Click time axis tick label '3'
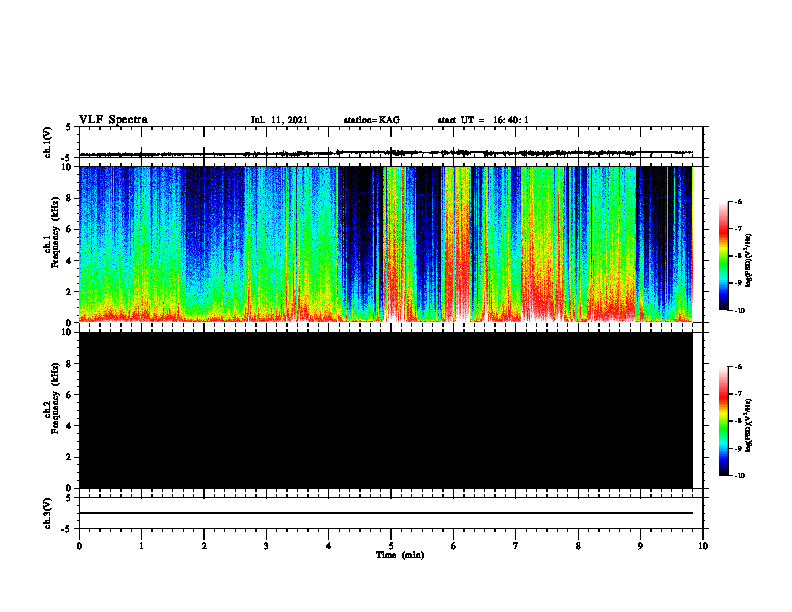The height and width of the screenshot is (612, 792). pyautogui.click(x=266, y=546)
